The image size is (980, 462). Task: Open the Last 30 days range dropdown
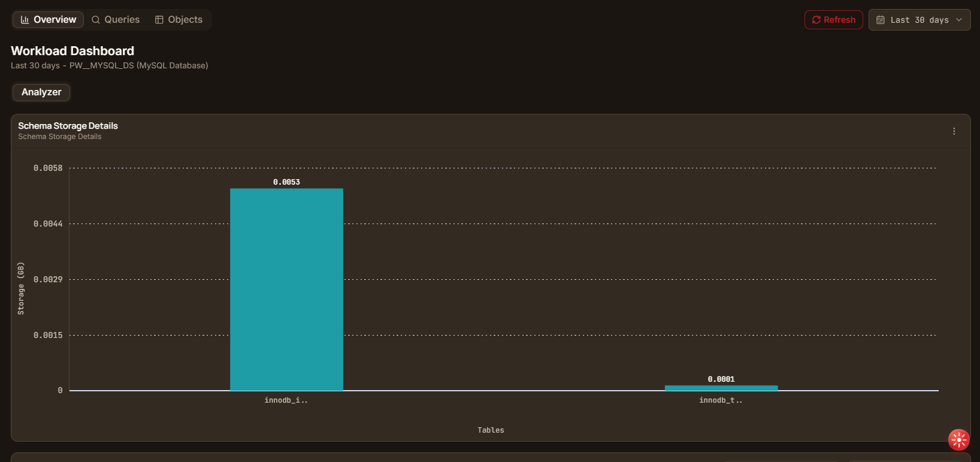[x=919, y=20]
